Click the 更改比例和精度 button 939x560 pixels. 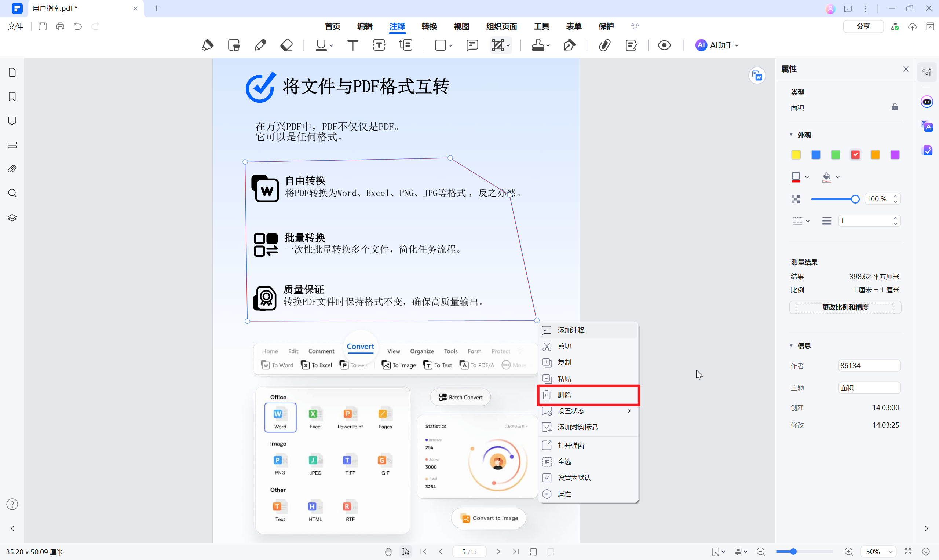click(845, 307)
